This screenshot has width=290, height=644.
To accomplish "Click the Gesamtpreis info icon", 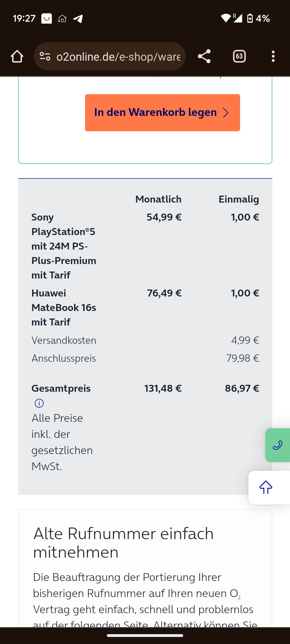I will [39, 403].
